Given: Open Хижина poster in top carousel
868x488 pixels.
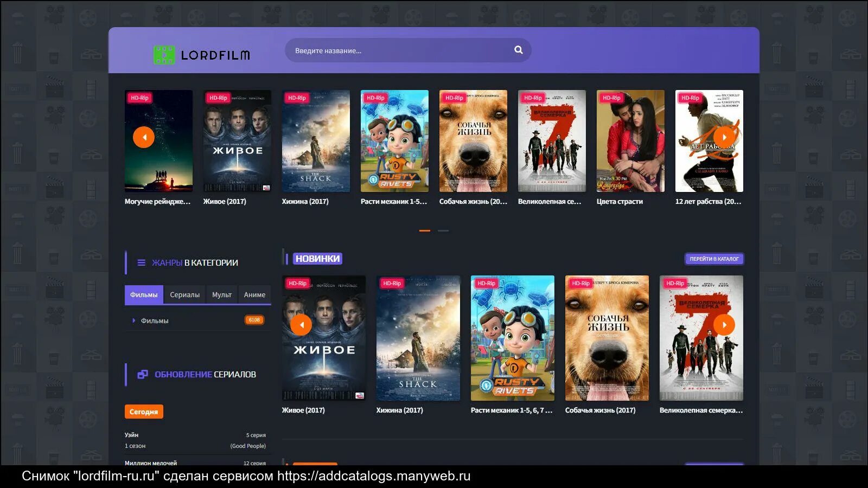Looking at the screenshot, I should click(316, 141).
